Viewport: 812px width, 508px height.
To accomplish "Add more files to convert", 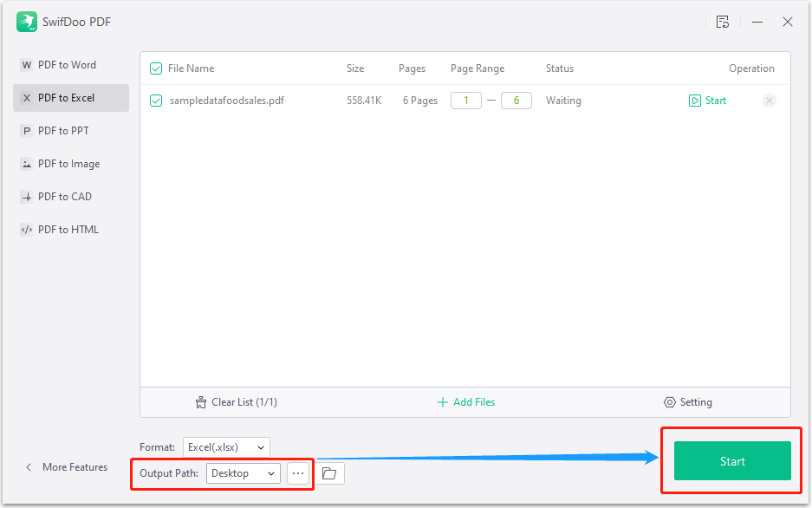I will 466,402.
